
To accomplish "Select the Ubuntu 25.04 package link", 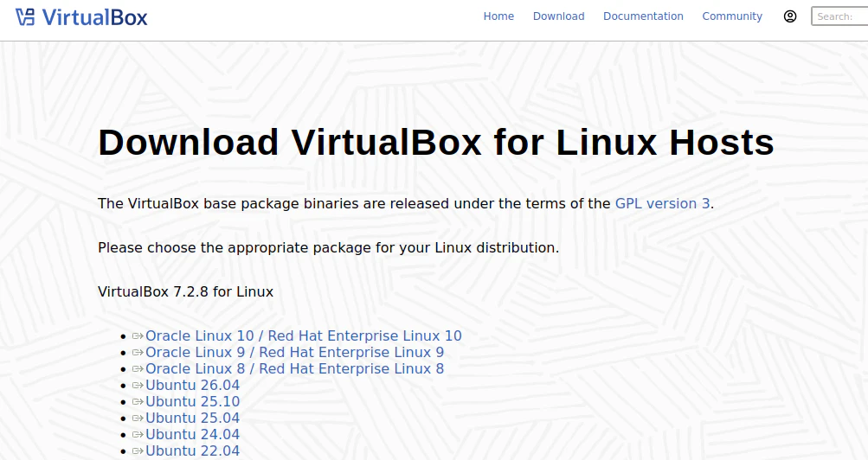I will click(193, 418).
